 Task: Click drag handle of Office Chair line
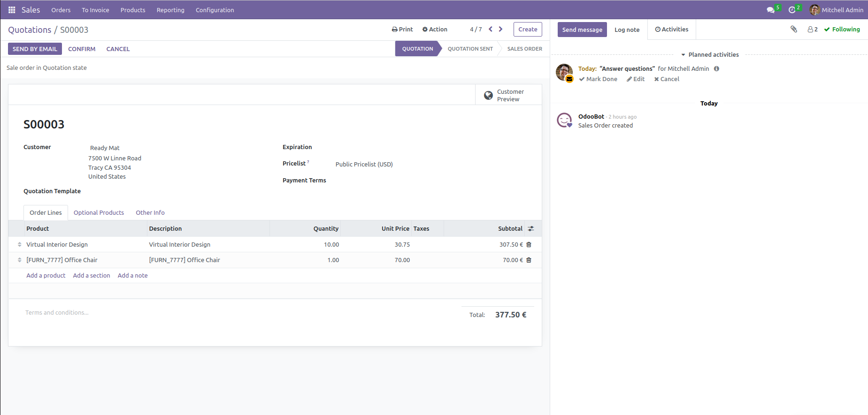coord(19,260)
